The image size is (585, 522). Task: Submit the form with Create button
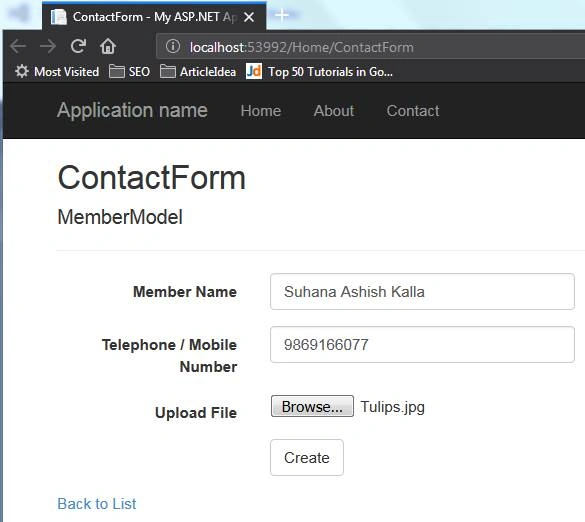point(307,457)
